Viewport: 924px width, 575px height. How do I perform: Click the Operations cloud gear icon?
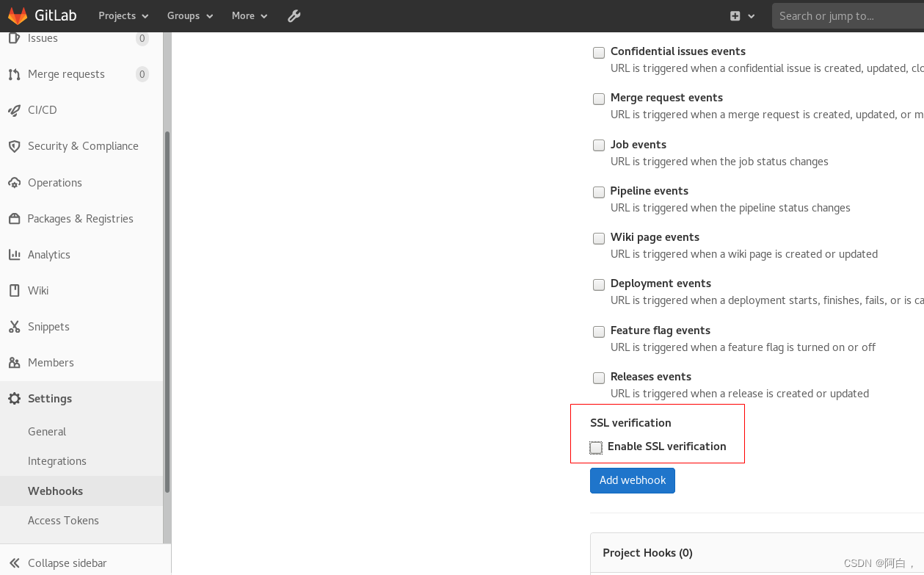pyautogui.click(x=14, y=183)
